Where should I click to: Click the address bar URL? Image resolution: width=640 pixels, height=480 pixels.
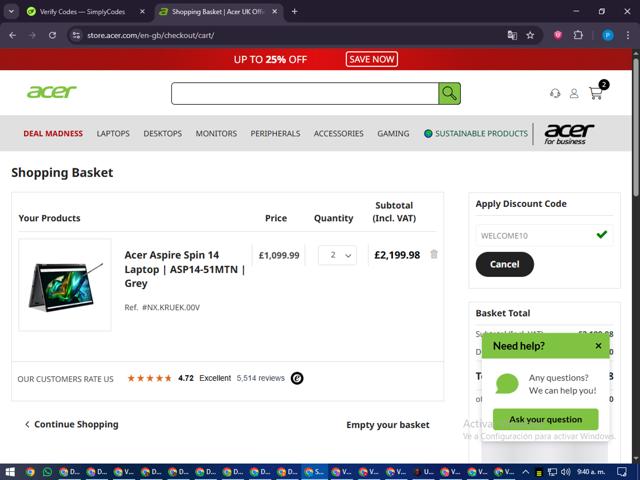click(150, 35)
